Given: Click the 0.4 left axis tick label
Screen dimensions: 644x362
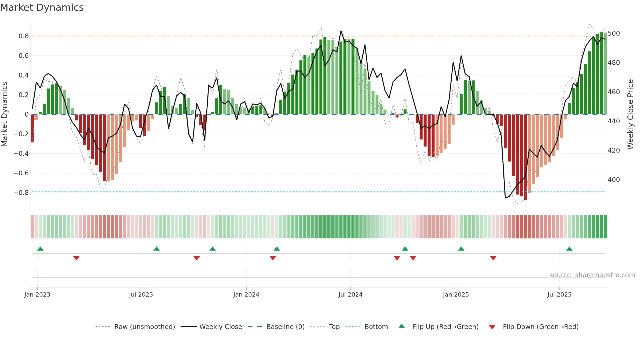Looking at the screenshot, I should (x=24, y=75).
